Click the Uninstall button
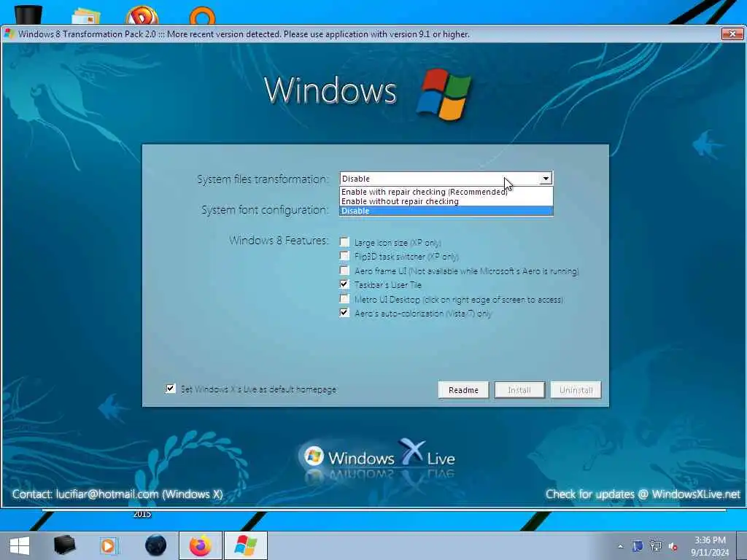Screen dimensions: 747x560 [x=576, y=390]
